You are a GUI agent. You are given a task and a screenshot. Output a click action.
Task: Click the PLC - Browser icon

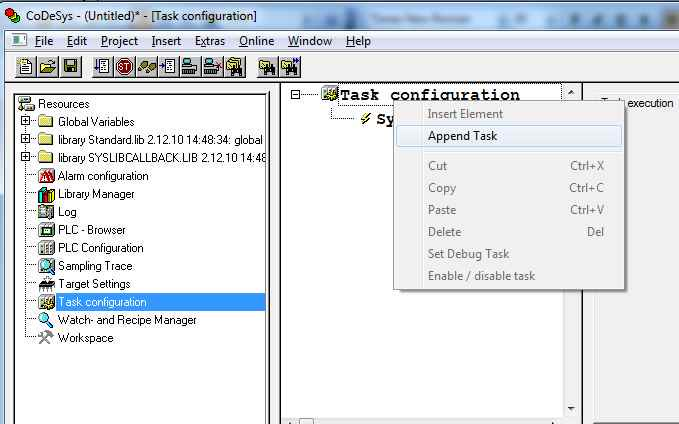[x=46, y=230]
